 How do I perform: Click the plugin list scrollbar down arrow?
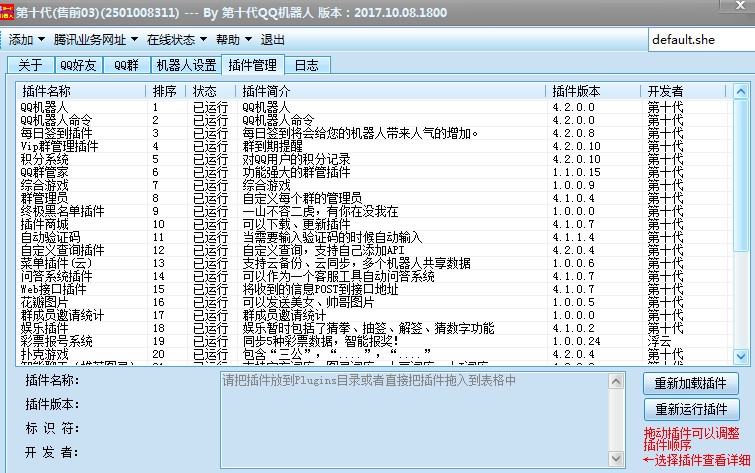[741, 354]
